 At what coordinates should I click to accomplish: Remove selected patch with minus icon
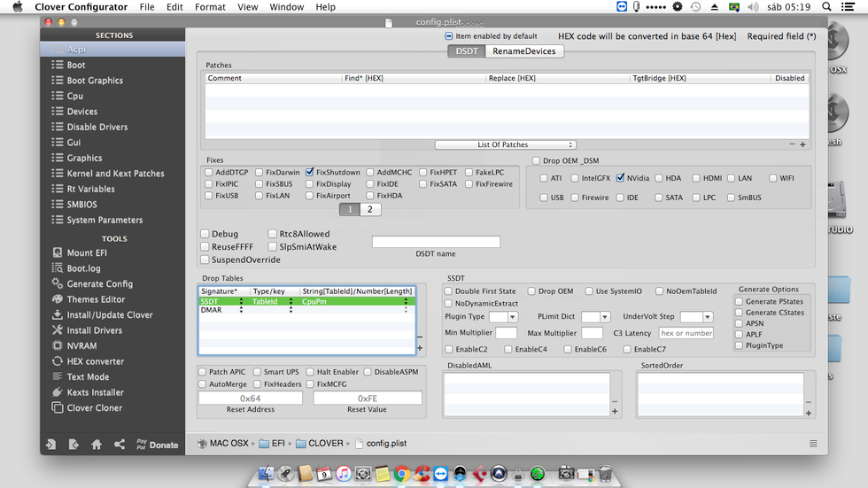tap(792, 144)
